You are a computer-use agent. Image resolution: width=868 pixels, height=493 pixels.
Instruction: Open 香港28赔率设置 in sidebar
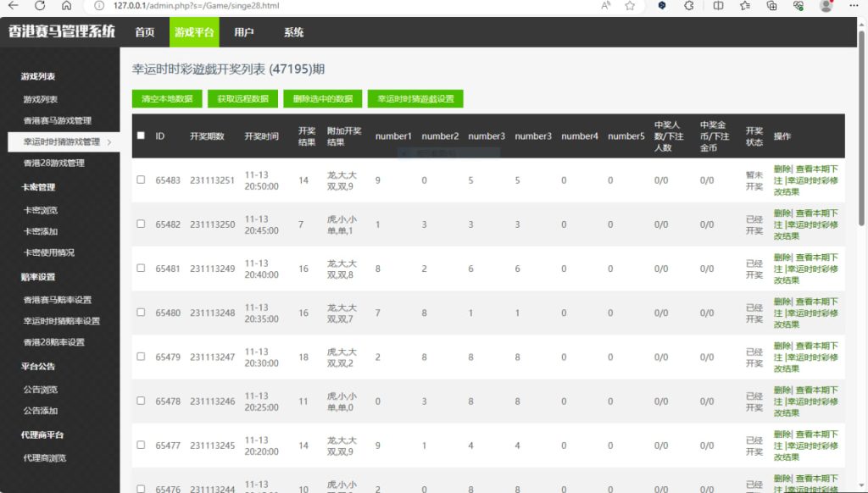click(x=54, y=342)
